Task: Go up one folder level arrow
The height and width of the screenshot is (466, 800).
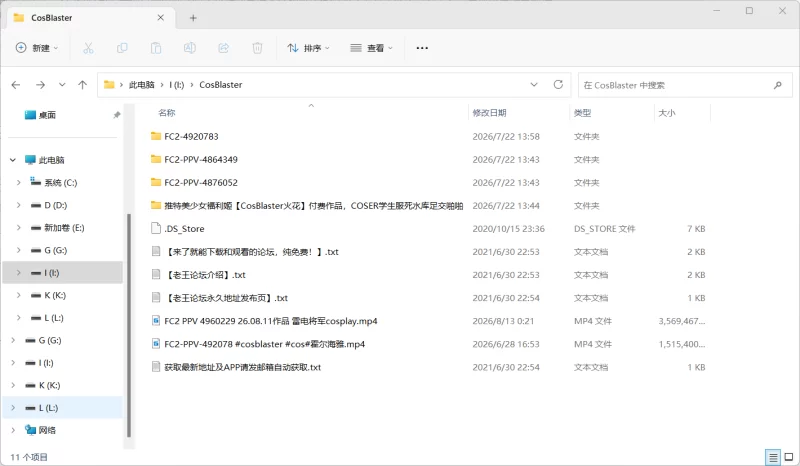Action: point(82,85)
